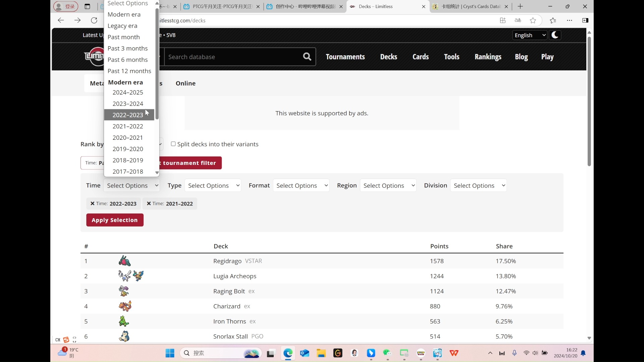Image resolution: width=644 pixels, height=362 pixels.
Task: Open browser settings ellipsis menu
Action: click(570, 20)
